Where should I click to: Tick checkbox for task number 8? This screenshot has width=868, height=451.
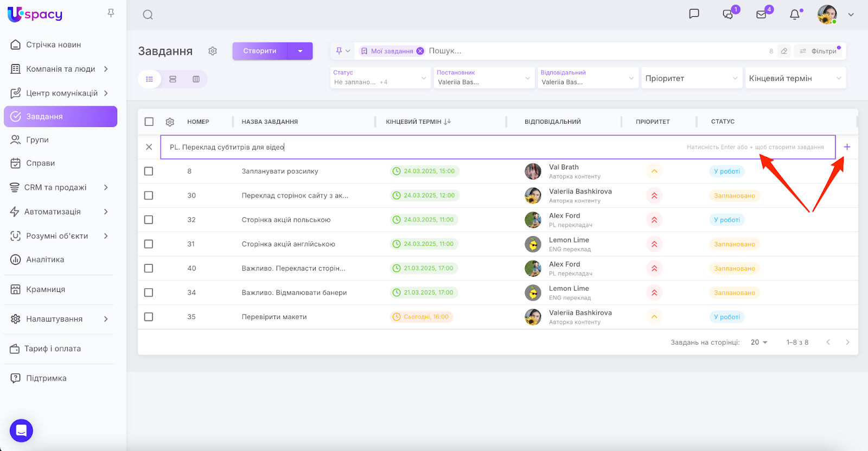149,171
